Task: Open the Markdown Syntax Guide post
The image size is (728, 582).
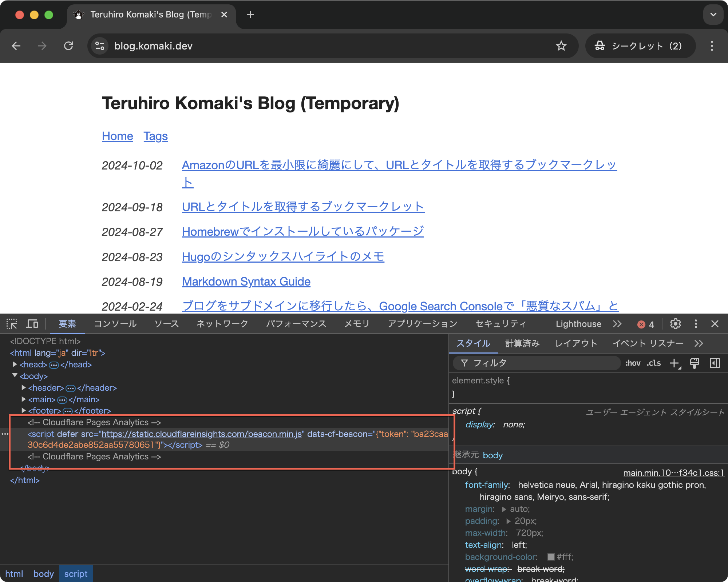Action: coord(246,281)
